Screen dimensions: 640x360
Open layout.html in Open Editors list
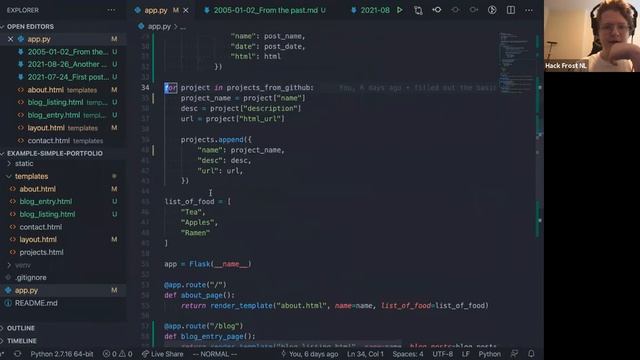tap(46, 128)
